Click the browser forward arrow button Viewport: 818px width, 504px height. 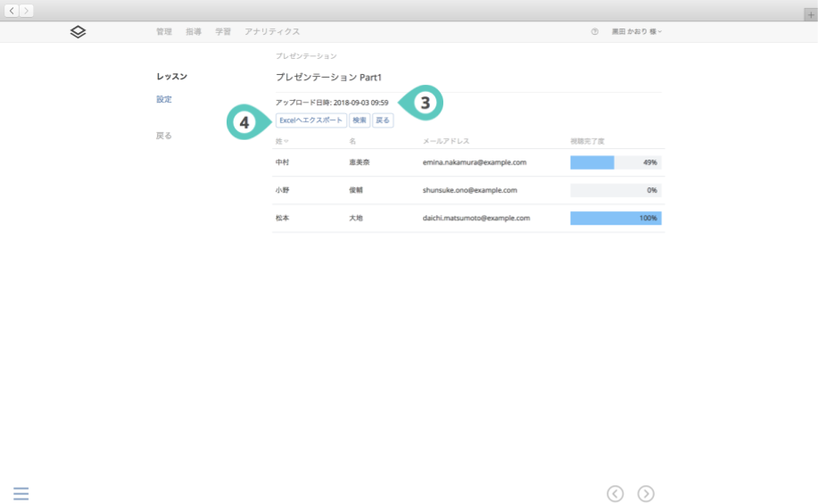pyautogui.click(x=27, y=10)
